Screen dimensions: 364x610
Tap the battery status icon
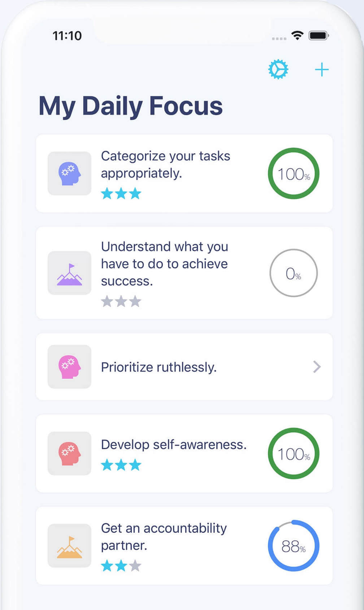tap(318, 35)
